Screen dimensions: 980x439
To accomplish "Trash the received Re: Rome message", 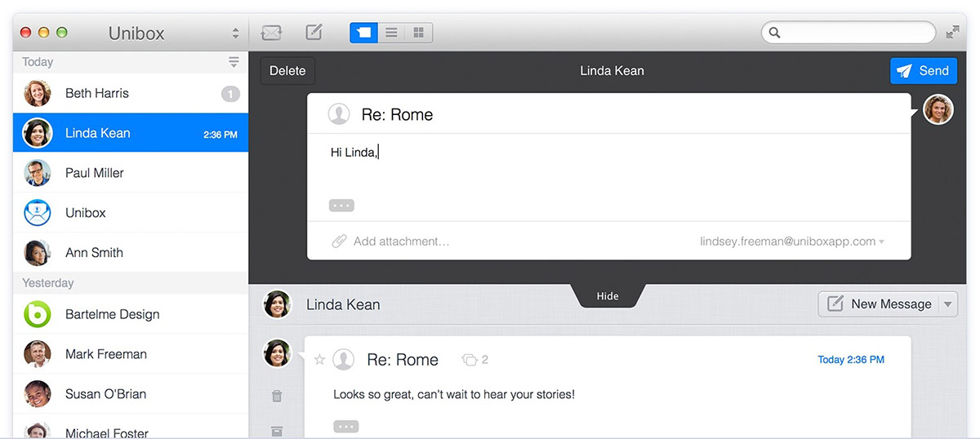I will tap(277, 396).
